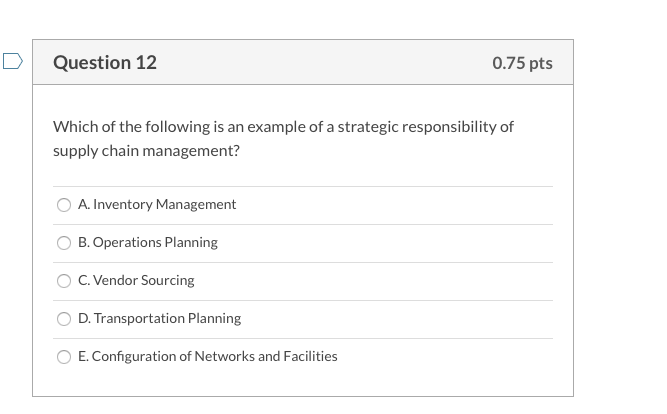The image size is (667, 414).
Task: Choose the B. Operations Planning radio button
Action: click(x=64, y=243)
